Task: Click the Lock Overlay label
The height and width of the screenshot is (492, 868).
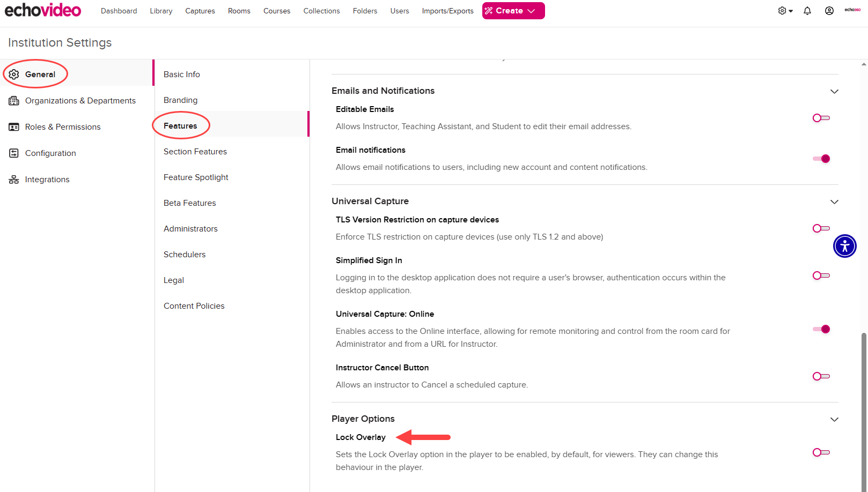Action: click(x=361, y=437)
